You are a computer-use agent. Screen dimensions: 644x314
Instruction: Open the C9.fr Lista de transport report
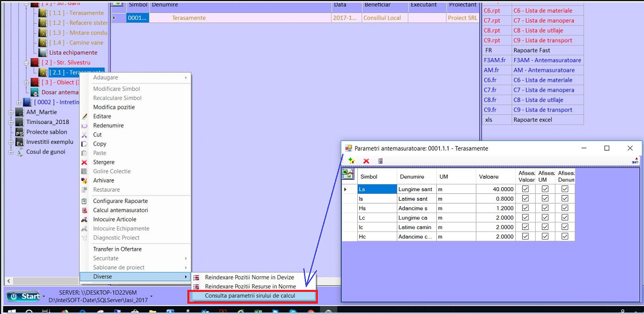pyautogui.click(x=533, y=110)
